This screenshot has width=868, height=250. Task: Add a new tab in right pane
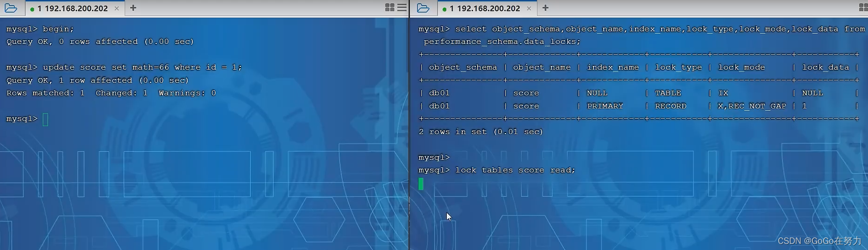[545, 8]
